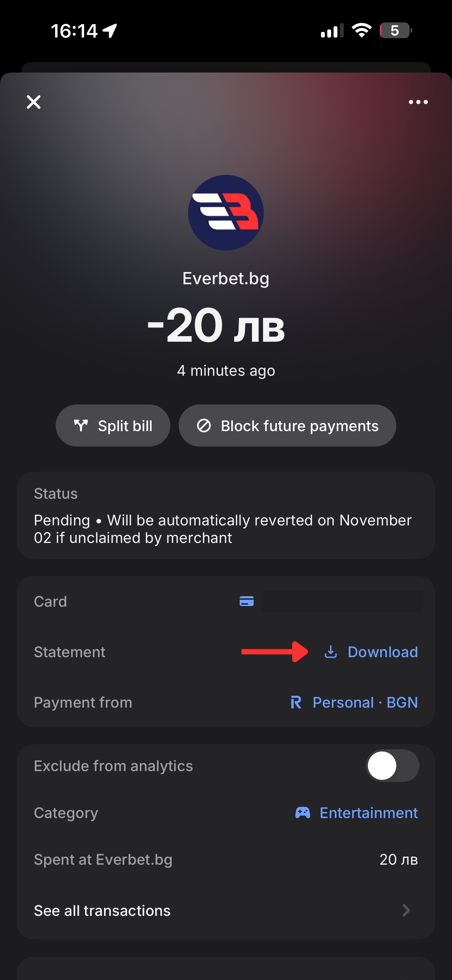452x980 pixels.
Task: Tap the statement download arrow icon
Action: tap(331, 652)
